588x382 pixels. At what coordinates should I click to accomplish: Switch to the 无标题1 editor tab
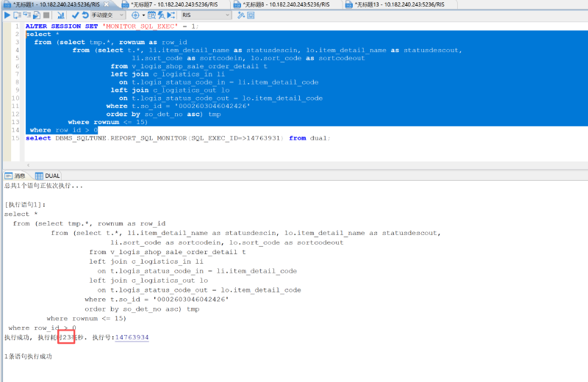57,4
